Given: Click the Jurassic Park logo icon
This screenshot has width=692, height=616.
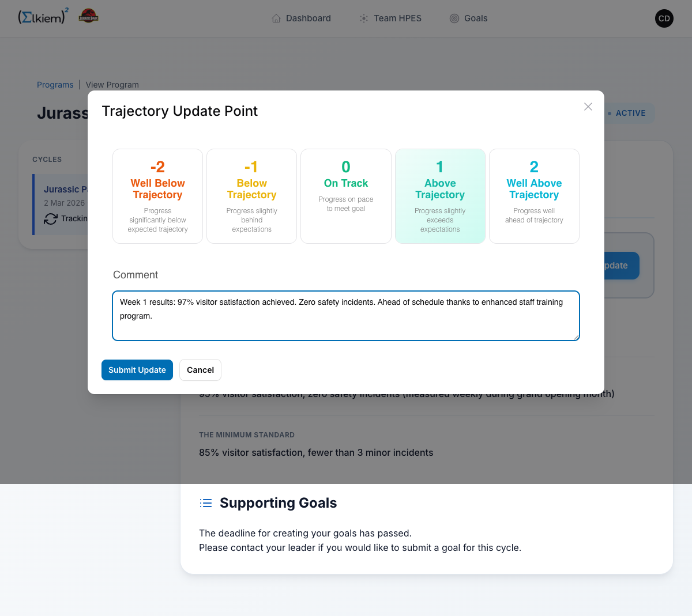Looking at the screenshot, I should pos(88,16).
